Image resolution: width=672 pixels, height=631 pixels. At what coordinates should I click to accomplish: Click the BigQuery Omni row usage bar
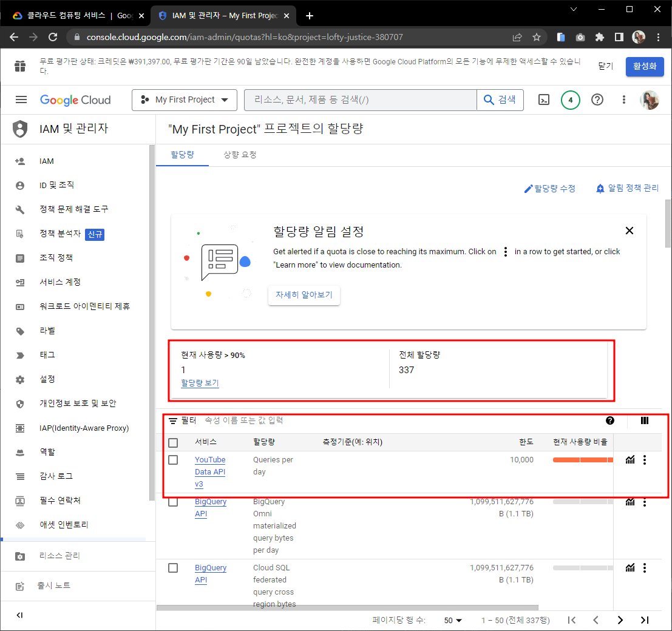point(583,502)
